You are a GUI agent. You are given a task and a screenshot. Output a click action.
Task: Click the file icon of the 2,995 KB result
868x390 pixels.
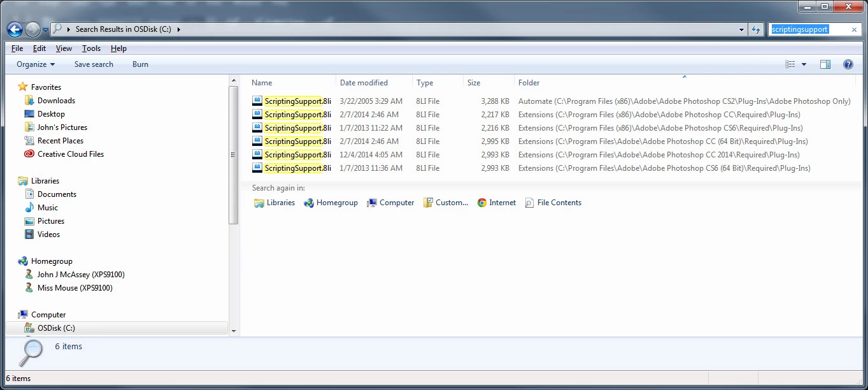click(257, 141)
